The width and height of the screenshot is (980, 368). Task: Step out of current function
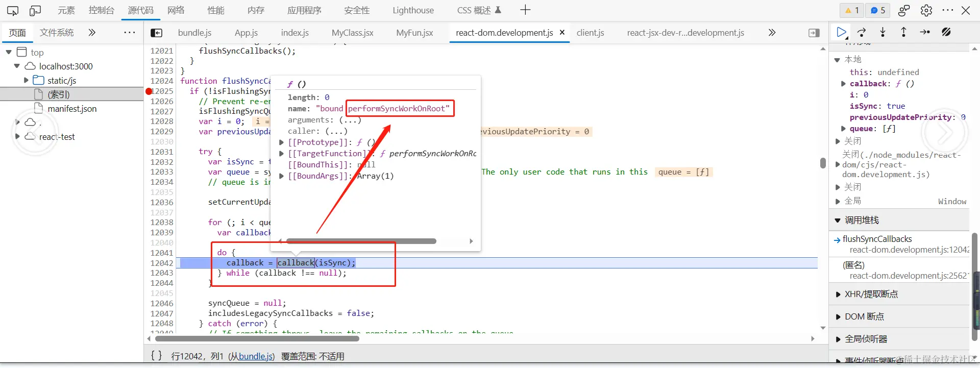[x=903, y=32]
